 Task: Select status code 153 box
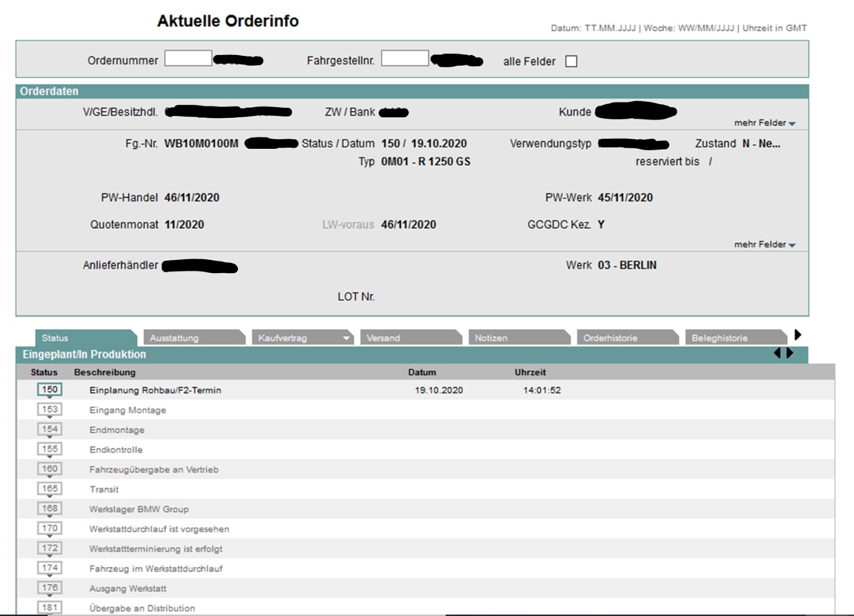pyautogui.click(x=50, y=410)
